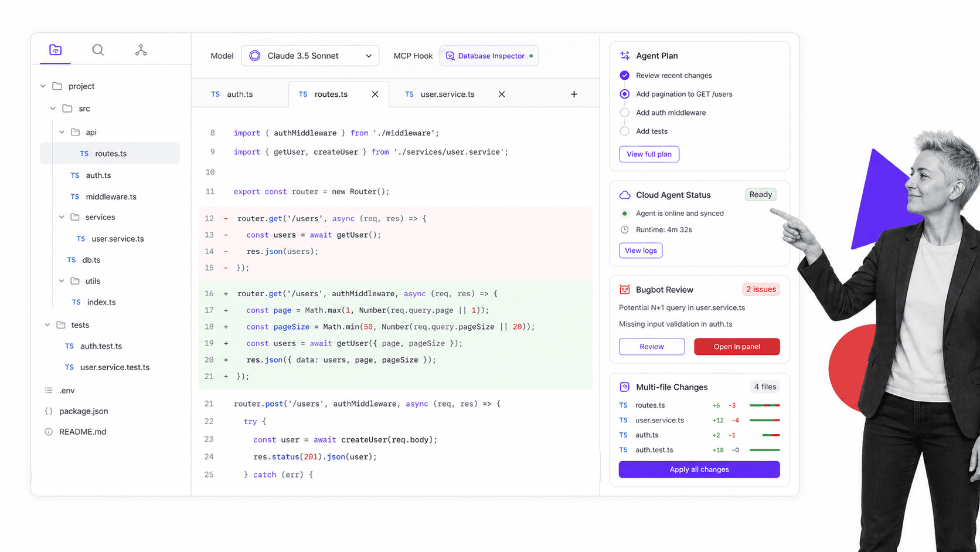Viewport: 980px width, 552px height.
Task: Click the Ready status badge
Action: [761, 195]
